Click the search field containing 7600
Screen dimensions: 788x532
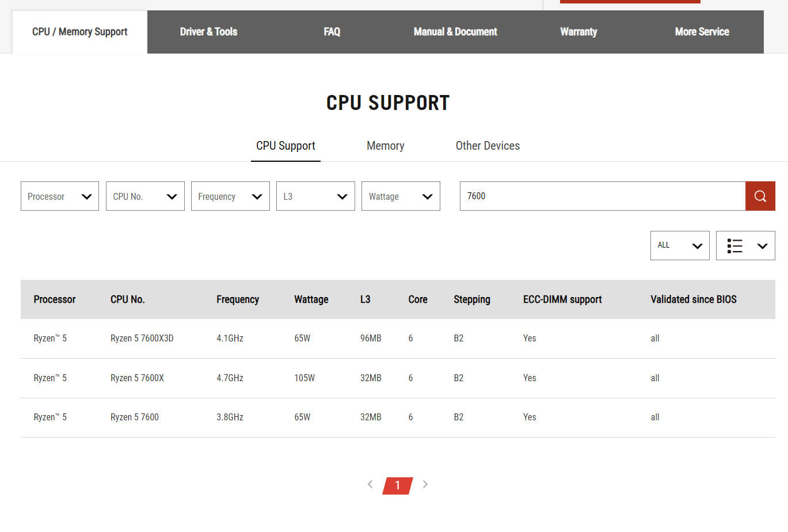click(x=603, y=196)
